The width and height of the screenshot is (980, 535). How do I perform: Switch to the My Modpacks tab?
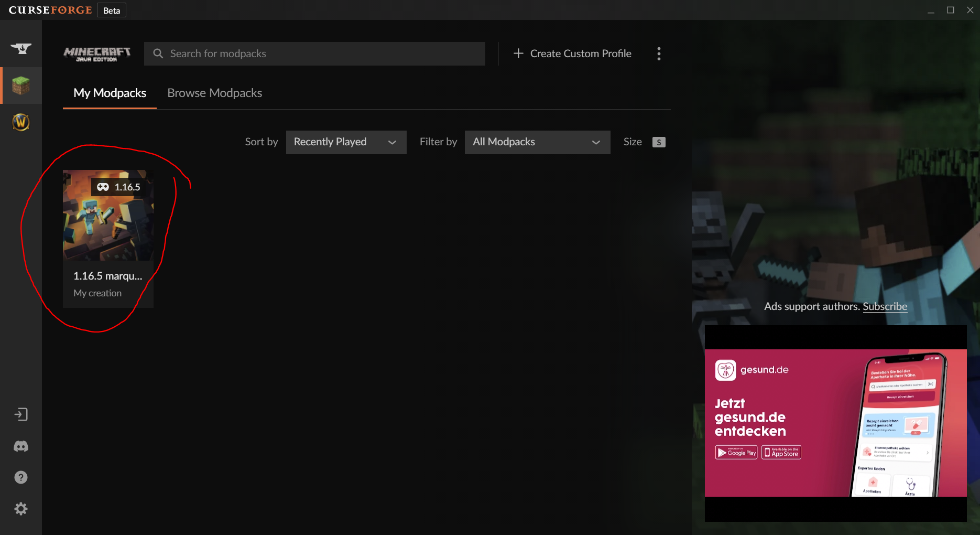click(x=110, y=93)
